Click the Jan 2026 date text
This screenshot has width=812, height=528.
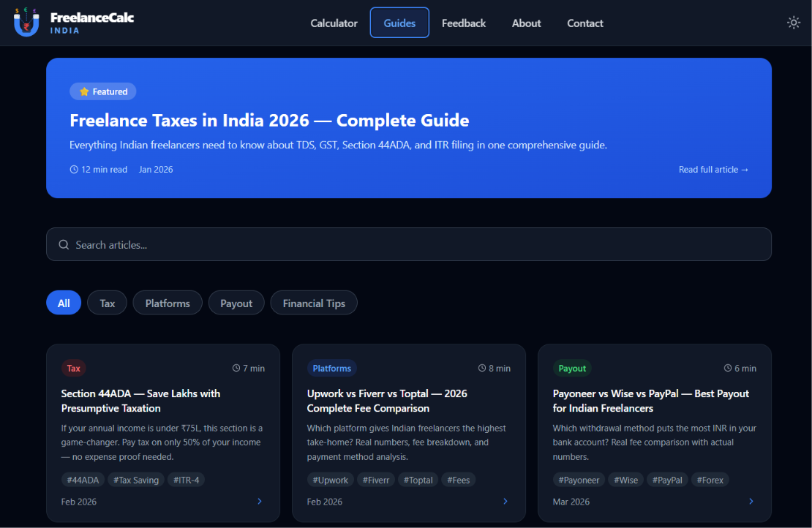point(156,169)
